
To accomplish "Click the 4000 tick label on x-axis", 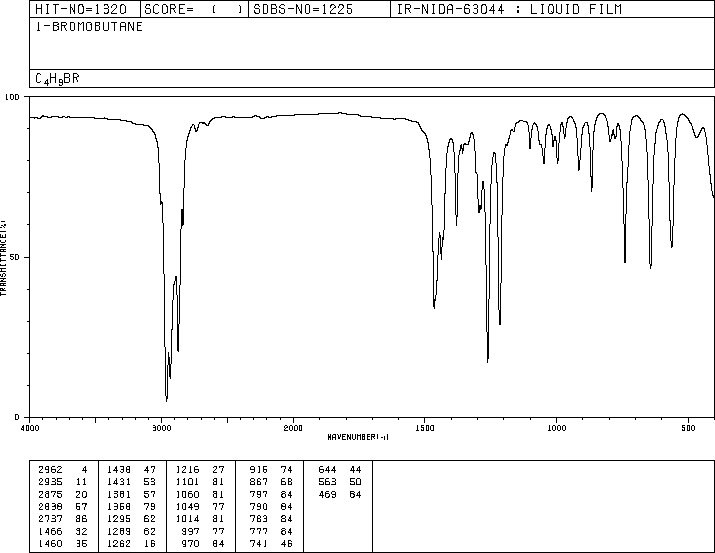I will [x=30, y=428].
